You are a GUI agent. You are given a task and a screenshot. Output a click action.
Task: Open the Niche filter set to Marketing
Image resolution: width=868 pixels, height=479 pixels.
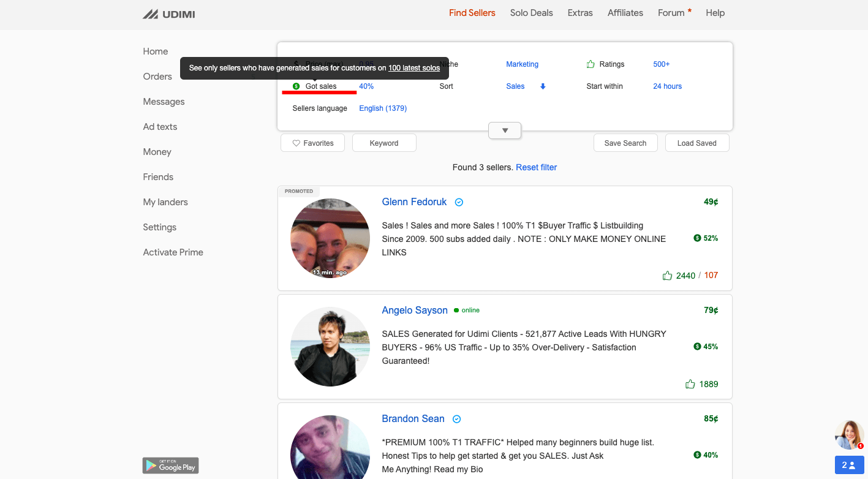522,64
